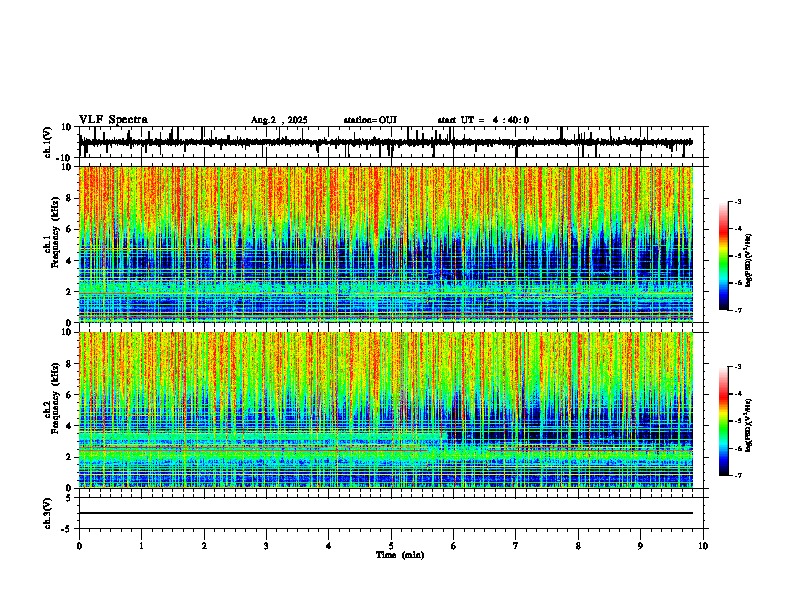The width and height of the screenshot is (792, 612).
Task: Click the "1" minute tick label
Action: tap(141, 546)
